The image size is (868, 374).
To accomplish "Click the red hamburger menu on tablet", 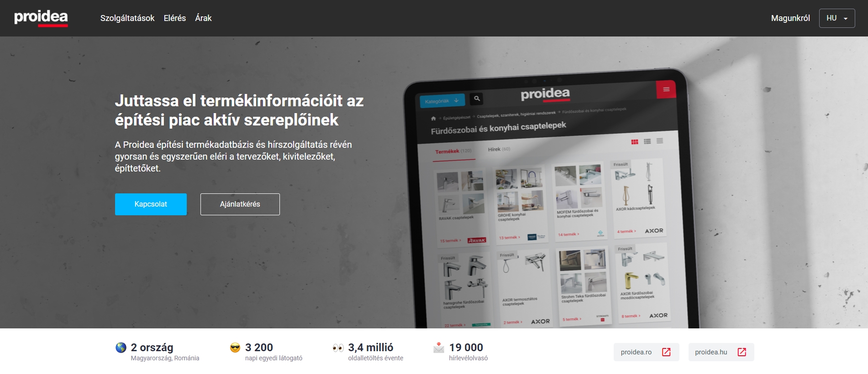I will [666, 89].
